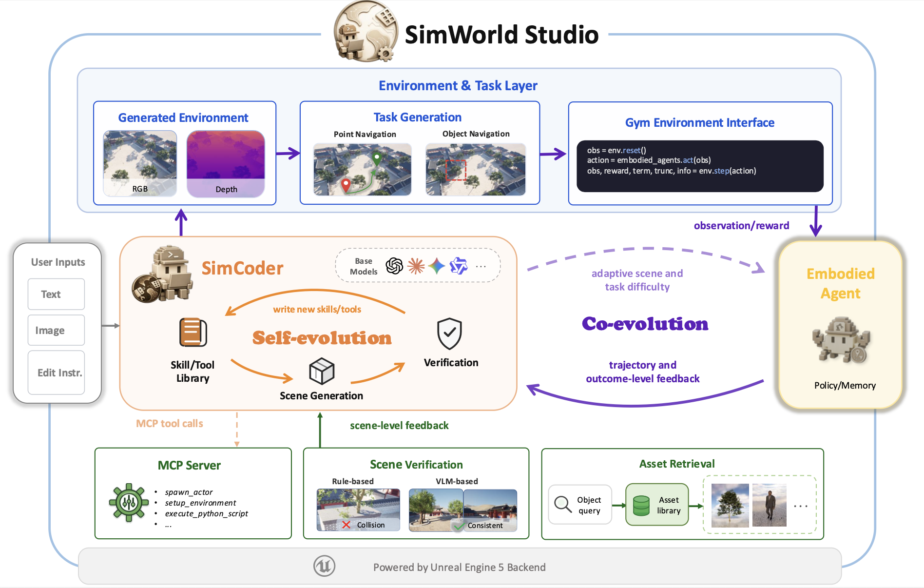Image resolution: width=924 pixels, height=588 pixels.
Task: Click the Skill/Tool Library book icon
Action: tap(193, 332)
